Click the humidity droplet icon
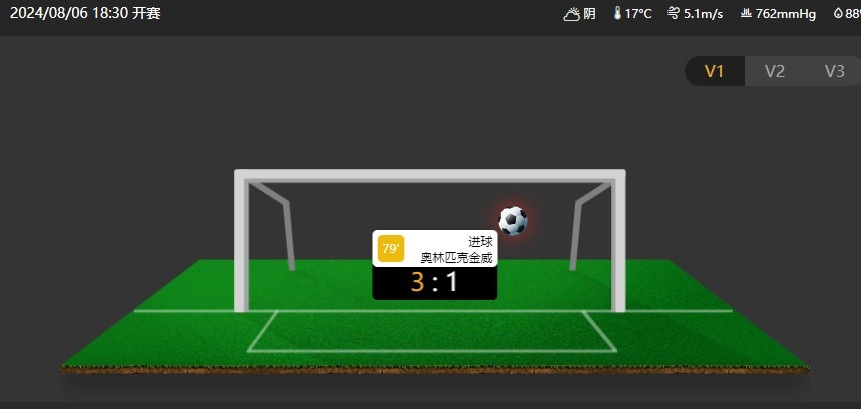 [838, 13]
